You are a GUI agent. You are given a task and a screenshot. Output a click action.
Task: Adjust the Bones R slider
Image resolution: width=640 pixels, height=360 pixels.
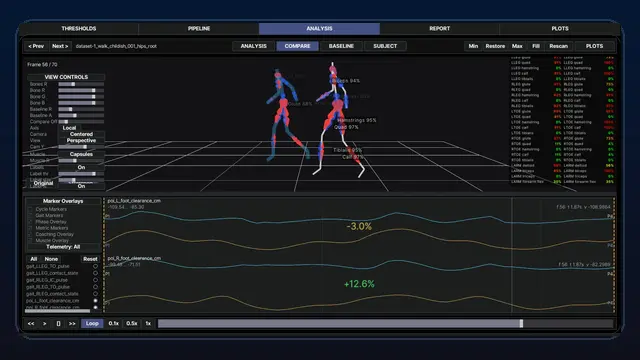81,84
